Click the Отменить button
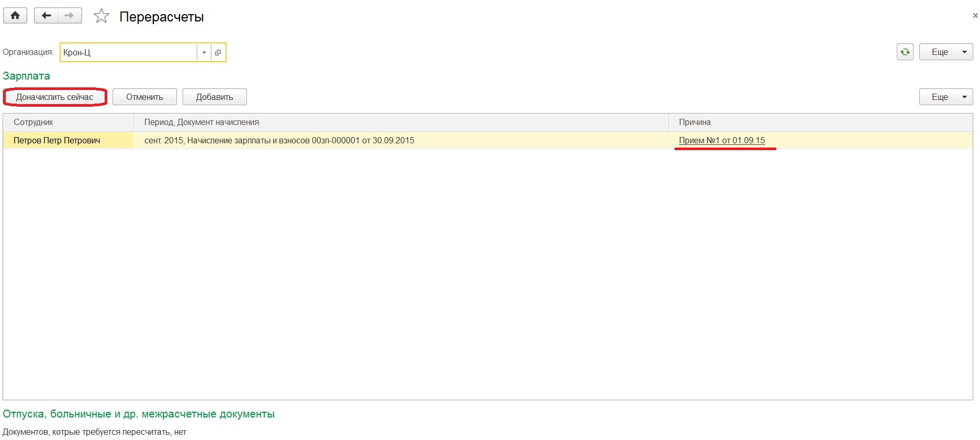Image resolution: width=980 pixels, height=440 pixels. pos(144,97)
